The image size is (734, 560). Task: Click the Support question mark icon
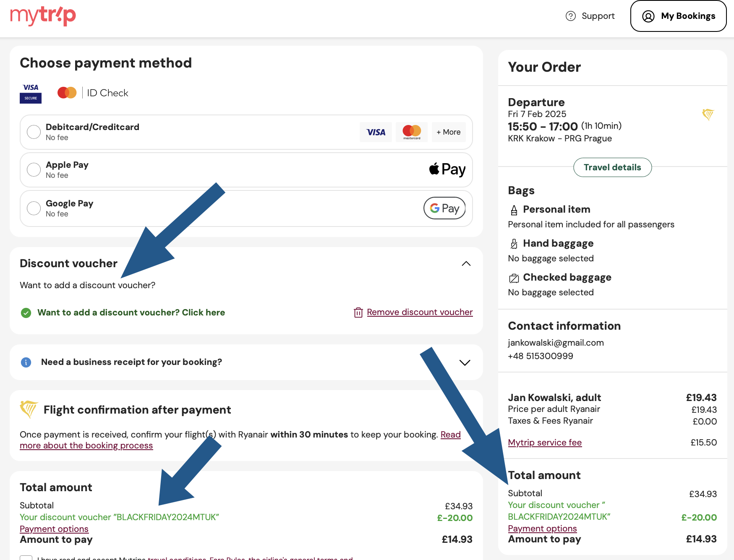tap(570, 16)
